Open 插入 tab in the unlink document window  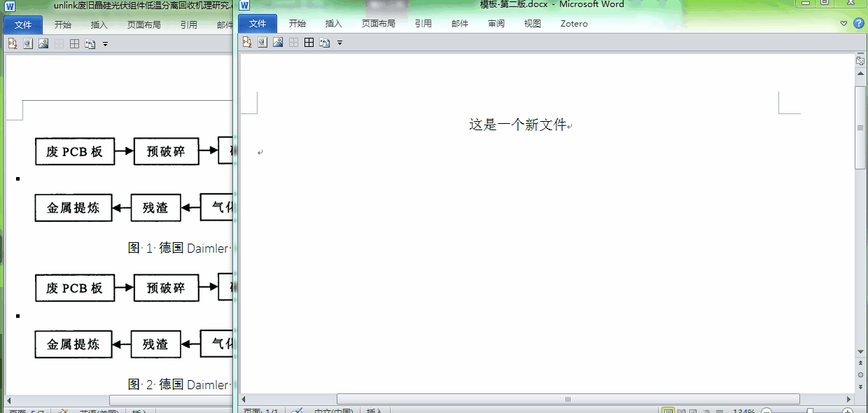99,25
